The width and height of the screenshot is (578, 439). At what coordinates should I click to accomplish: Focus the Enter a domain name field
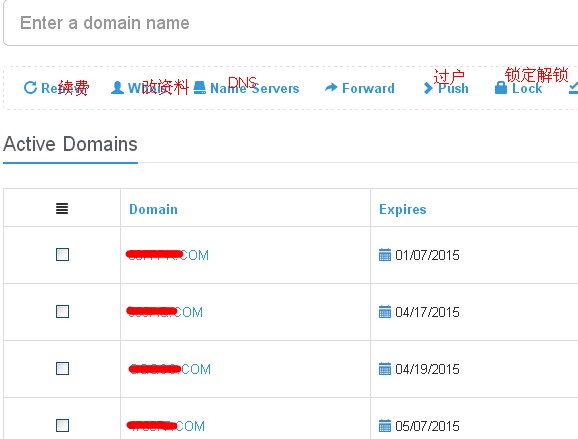pyautogui.click(x=290, y=23)
